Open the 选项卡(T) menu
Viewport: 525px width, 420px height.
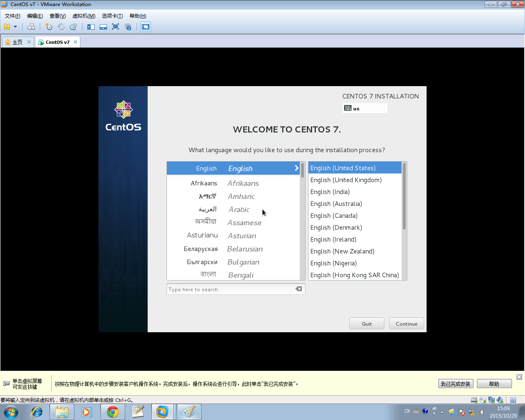click(112, 16)
